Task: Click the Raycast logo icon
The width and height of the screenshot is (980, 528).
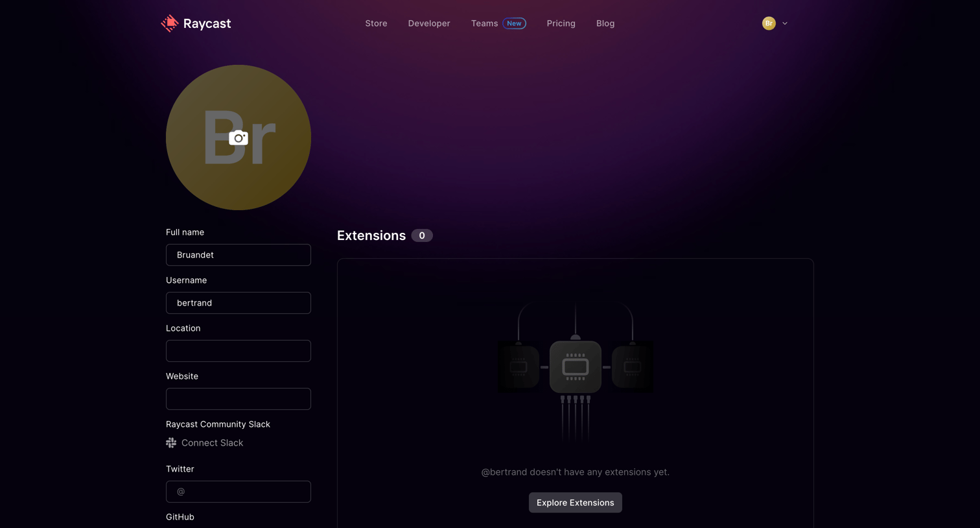Action: 170,23
